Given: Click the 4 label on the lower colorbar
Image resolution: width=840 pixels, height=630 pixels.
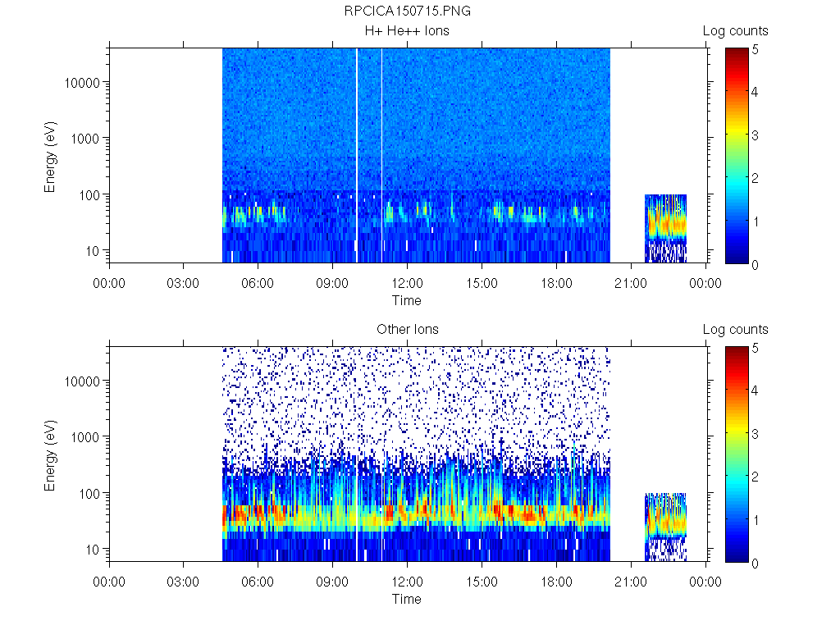Looking at the screenshot, I should coord(755,391).
